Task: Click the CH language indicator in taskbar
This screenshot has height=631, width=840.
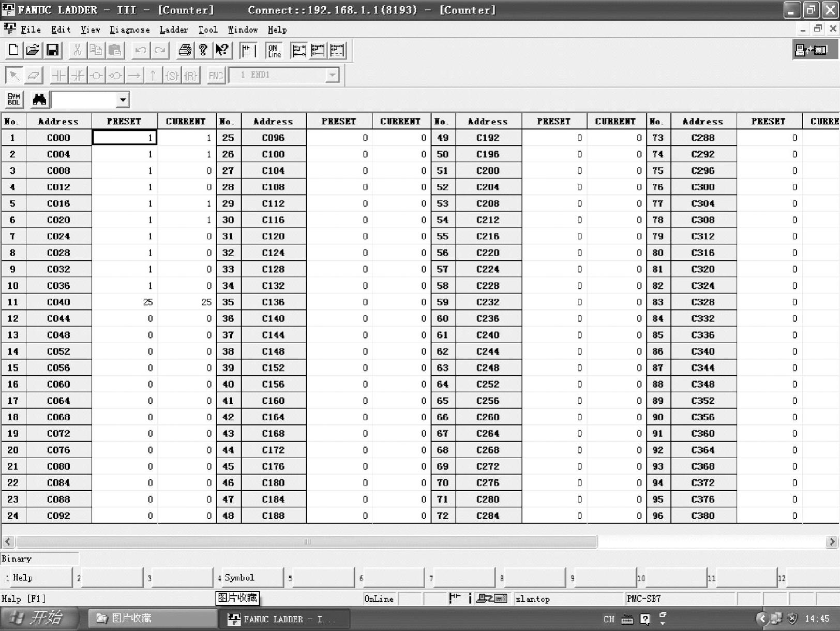Action: [609, 619]
